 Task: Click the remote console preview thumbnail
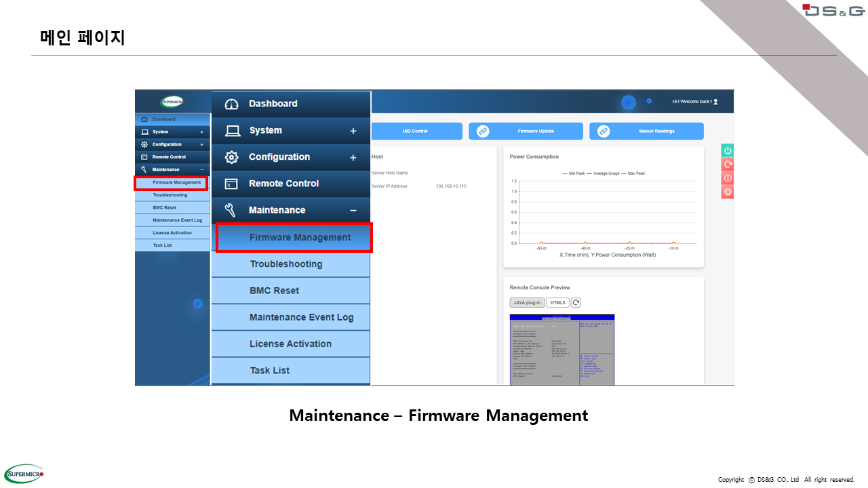[x=561, y=349]
